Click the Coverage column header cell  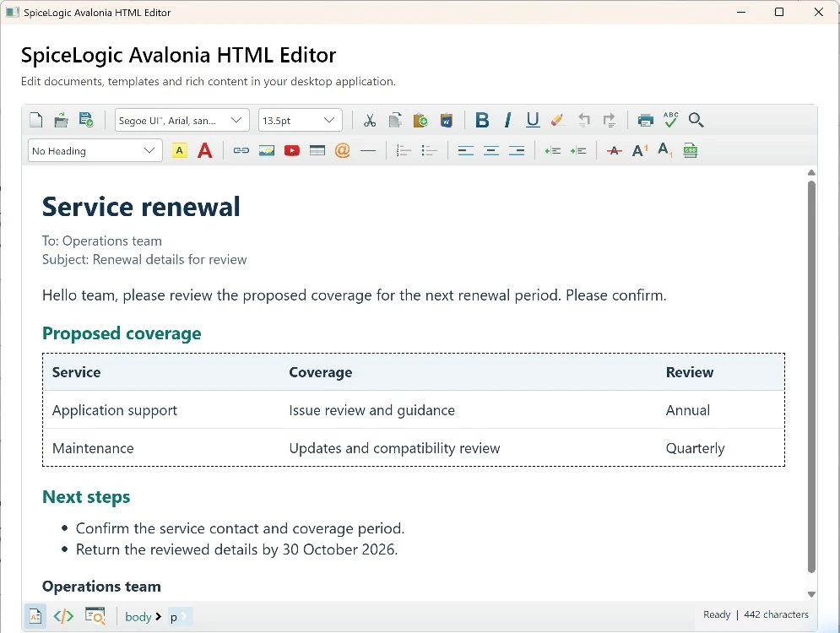(x=320, y=372)
